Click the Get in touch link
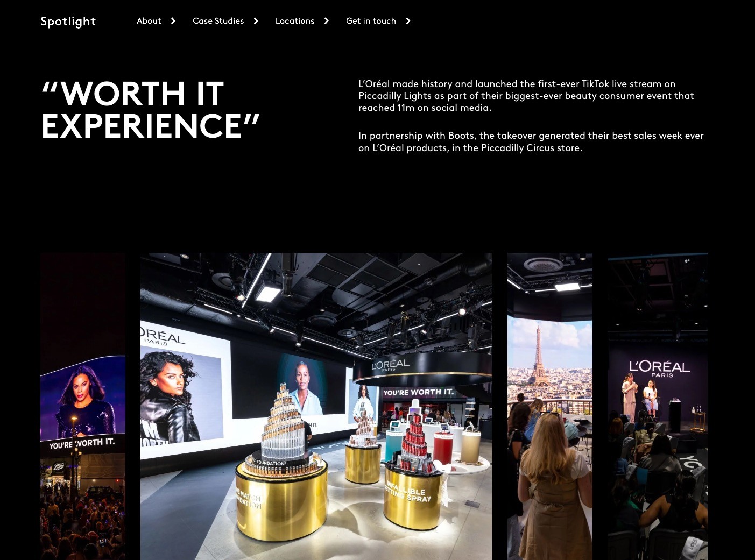 coord(371,21)
